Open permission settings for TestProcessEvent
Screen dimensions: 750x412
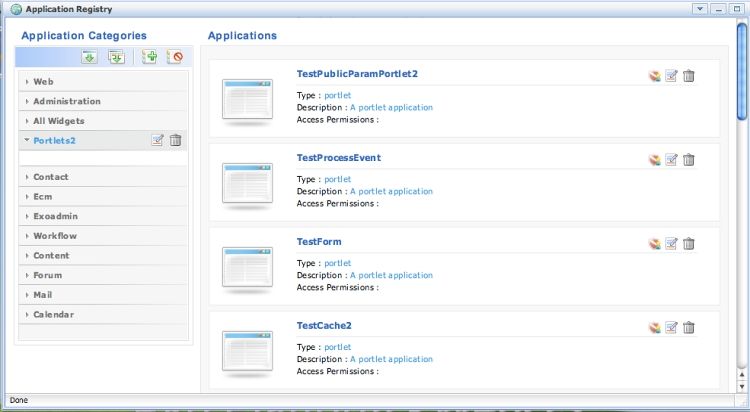654,160
